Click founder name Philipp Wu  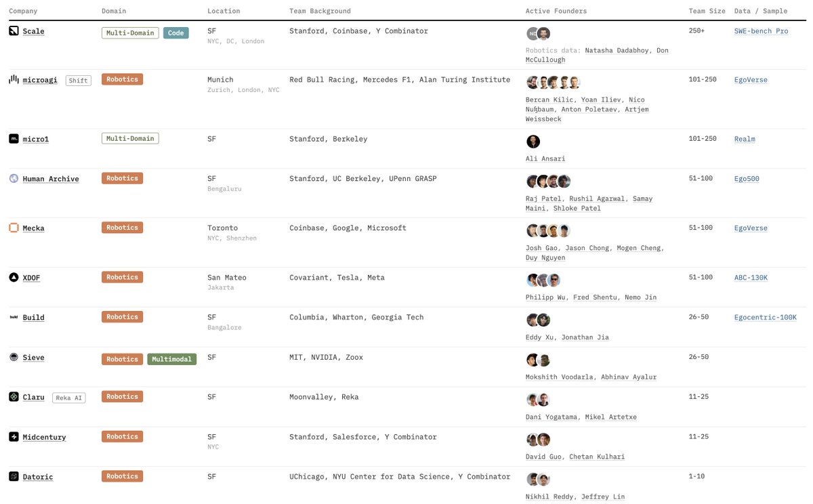[546, 297]
